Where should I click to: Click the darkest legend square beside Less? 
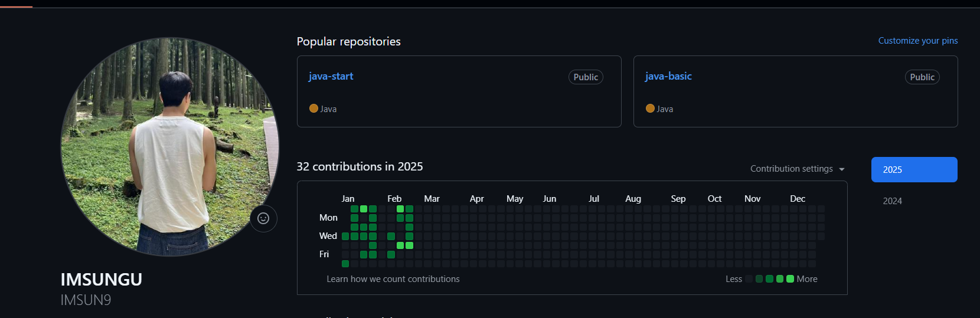(749, 279)
